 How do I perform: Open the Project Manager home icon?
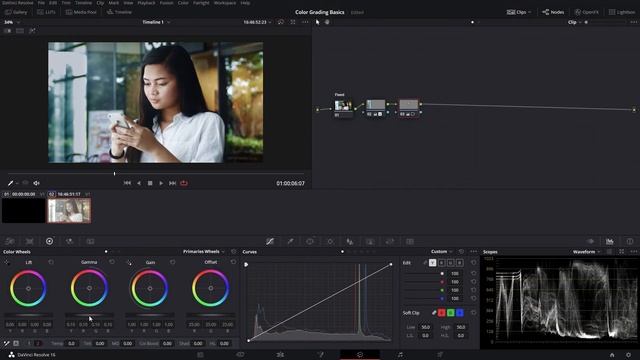coord(612,355)
